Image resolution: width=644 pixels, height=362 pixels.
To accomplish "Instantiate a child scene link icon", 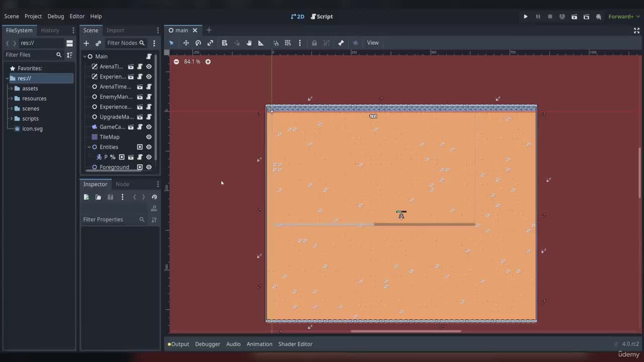I will tap(98, 43).
